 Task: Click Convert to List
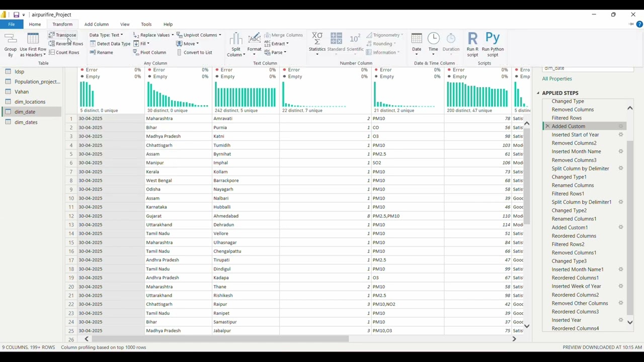point(194,52)
